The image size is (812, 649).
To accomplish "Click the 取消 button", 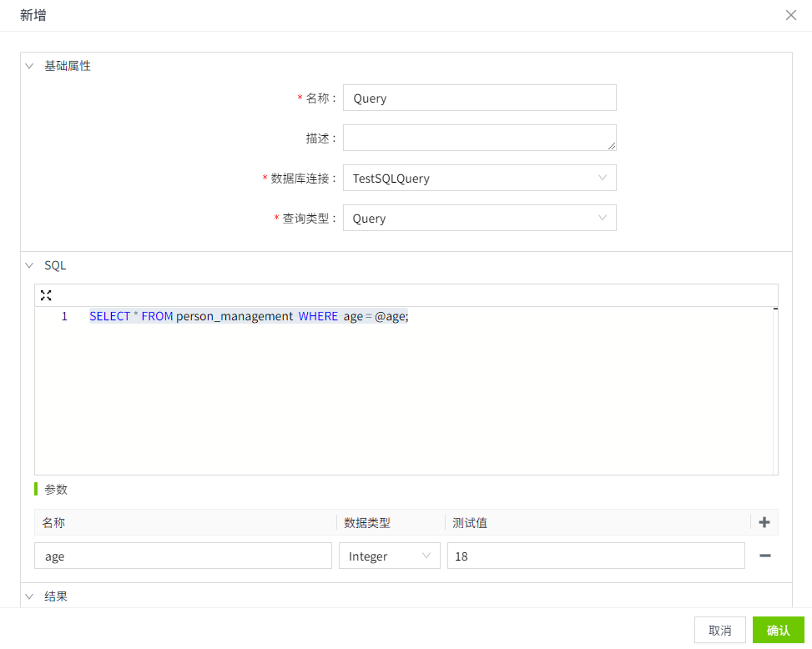I will (719, 630).
